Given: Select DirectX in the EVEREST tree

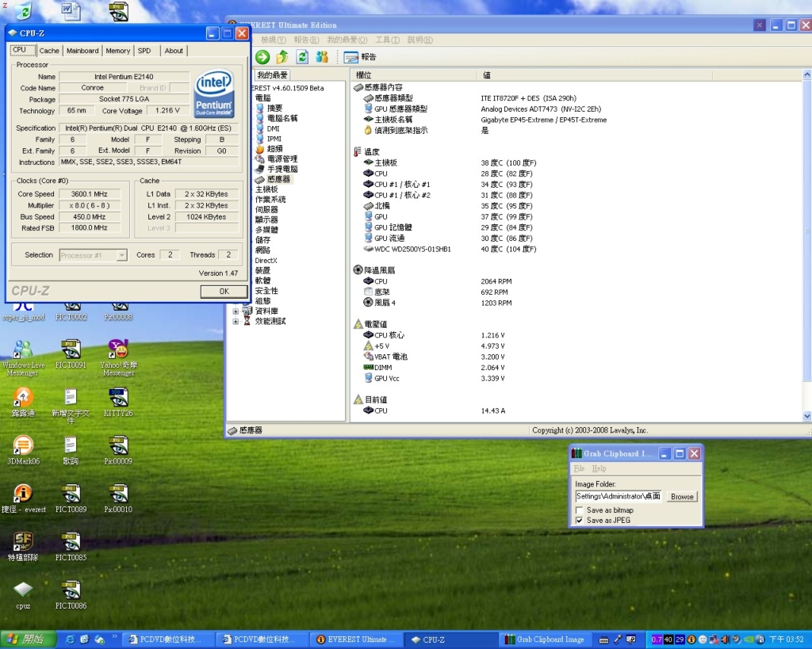Looking at the screenshot, I should coord(266,261).
